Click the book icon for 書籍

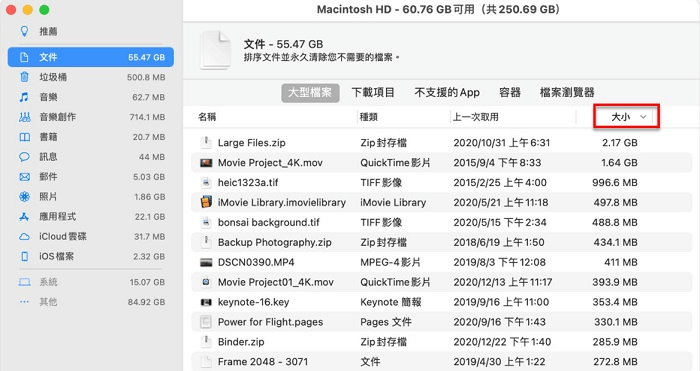point(25,137)
